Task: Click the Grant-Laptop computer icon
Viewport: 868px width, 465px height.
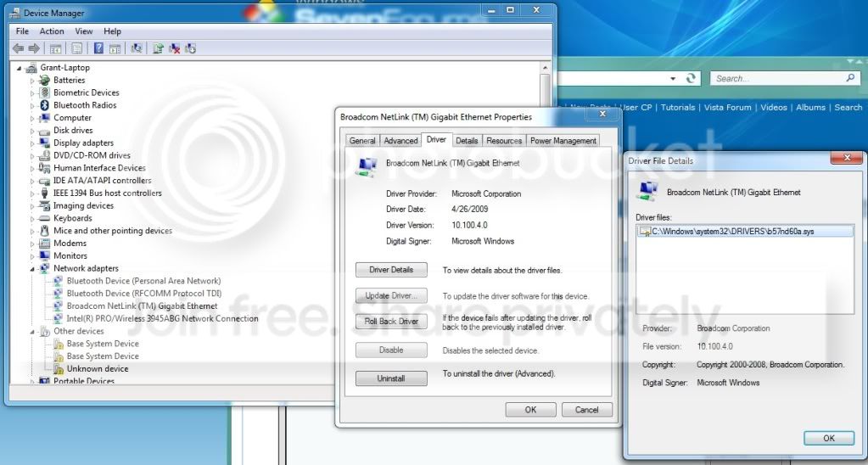Action: 32,68
